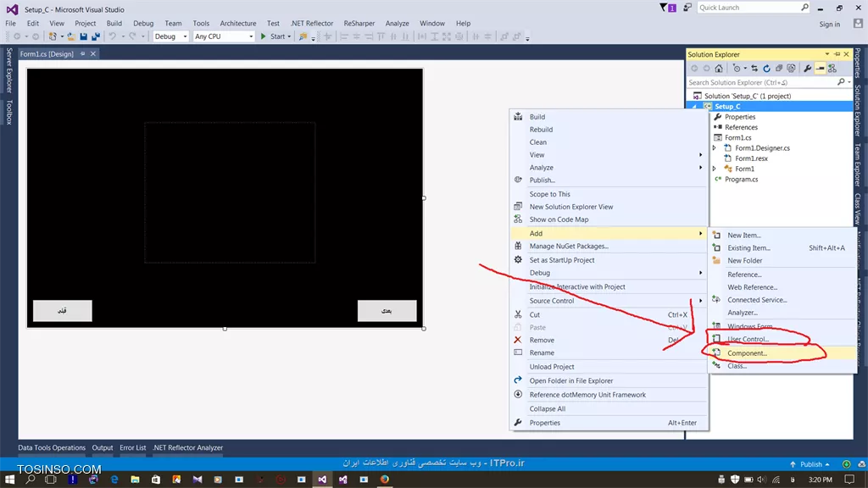Click Collapse All icon in Solution Explorer toolbar

tap(779, 69)
